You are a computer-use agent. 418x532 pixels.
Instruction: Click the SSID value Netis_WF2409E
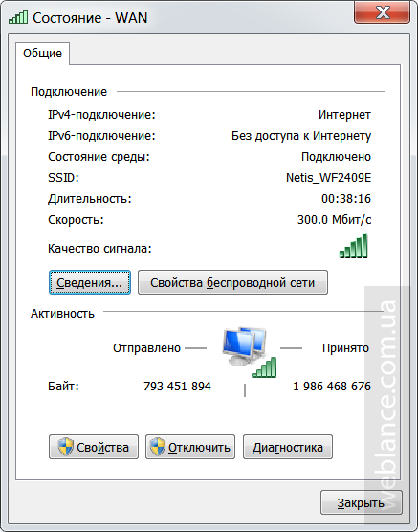329,177
